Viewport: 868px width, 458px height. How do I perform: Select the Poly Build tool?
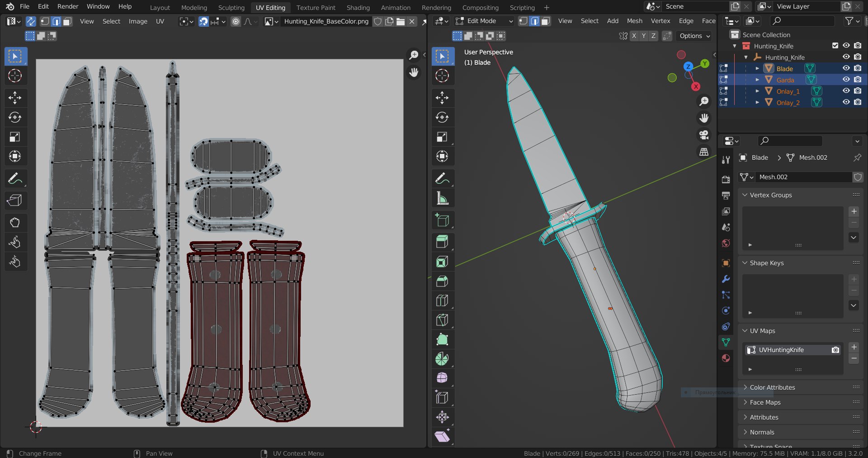click(x=442, y=339)
